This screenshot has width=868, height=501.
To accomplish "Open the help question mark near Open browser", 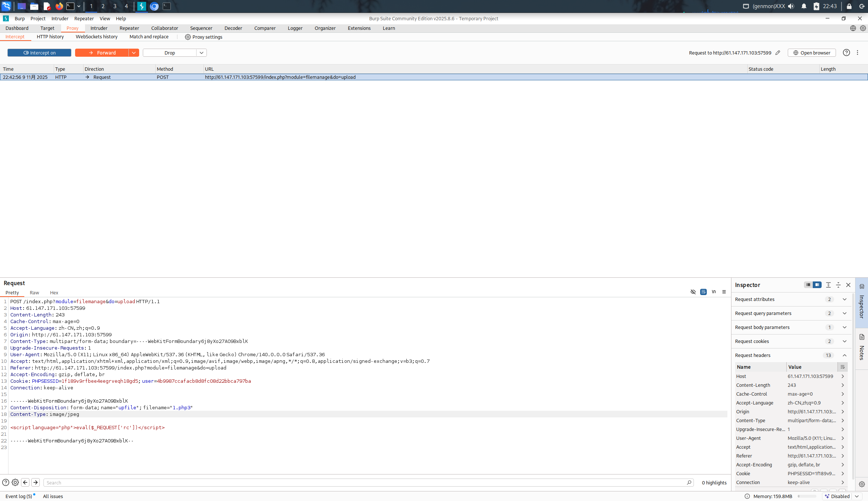I will [846, 53].
